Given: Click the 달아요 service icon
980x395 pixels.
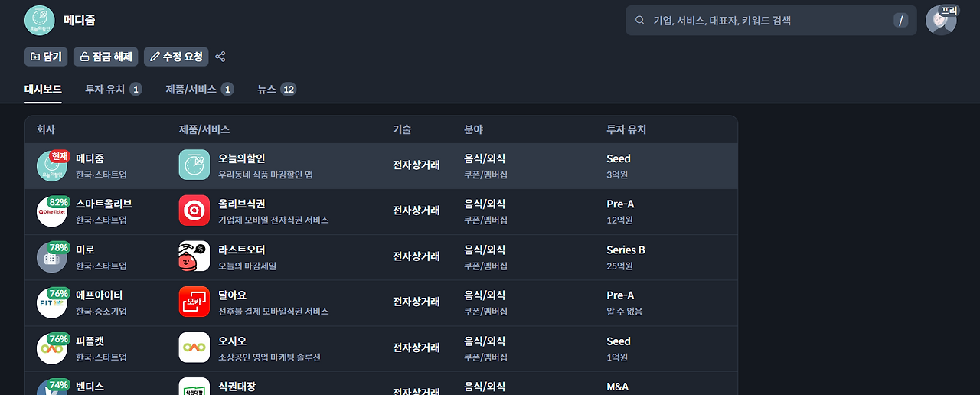Looking at the screenshot, I should click(194, 302).
